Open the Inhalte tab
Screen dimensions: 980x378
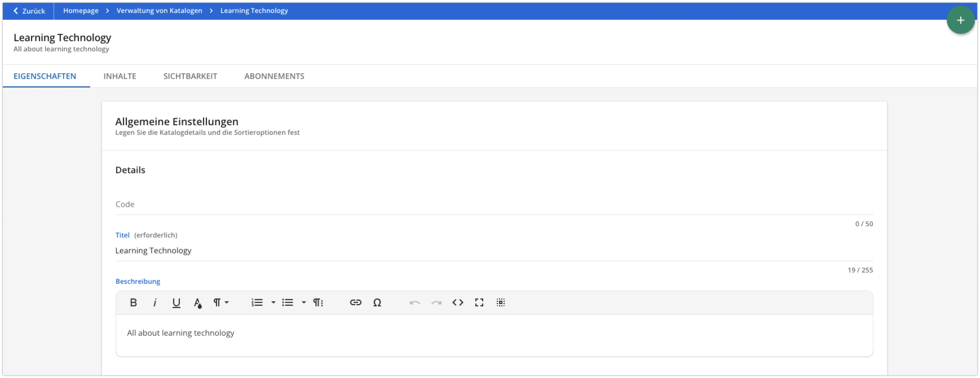tap(120, 76)
